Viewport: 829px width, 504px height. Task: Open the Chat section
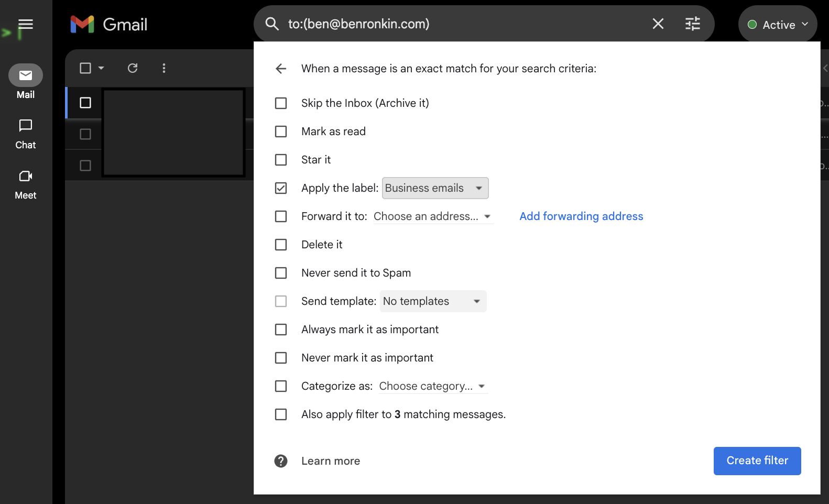[x=26, y=134]
